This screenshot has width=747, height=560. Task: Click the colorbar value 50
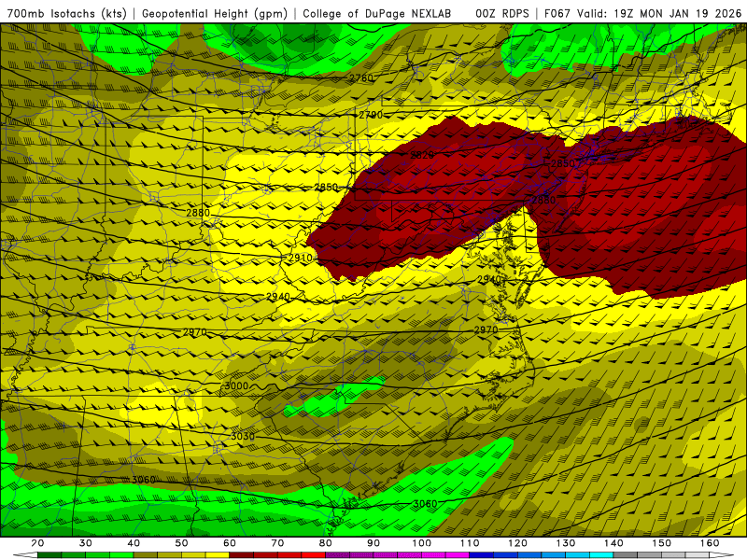click(x=181, y=543)
